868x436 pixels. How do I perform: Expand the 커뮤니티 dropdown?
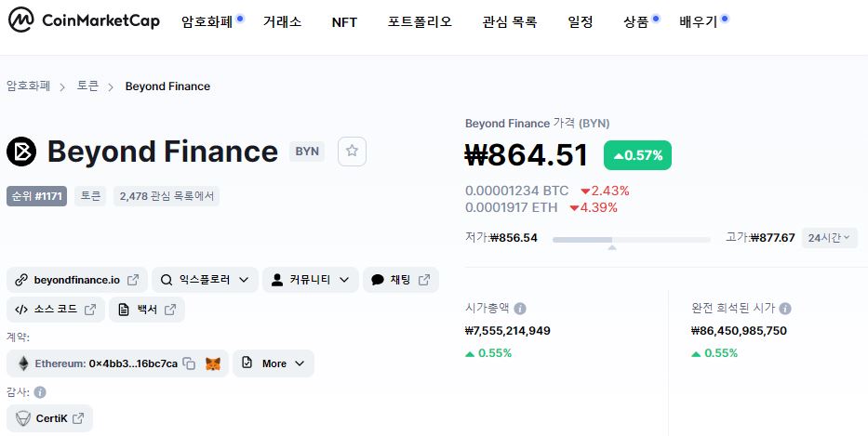[311, 280]
